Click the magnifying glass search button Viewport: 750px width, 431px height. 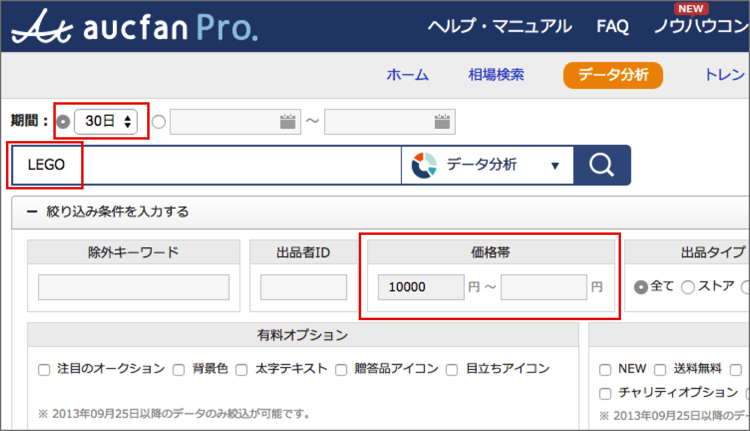click(602, 165)
